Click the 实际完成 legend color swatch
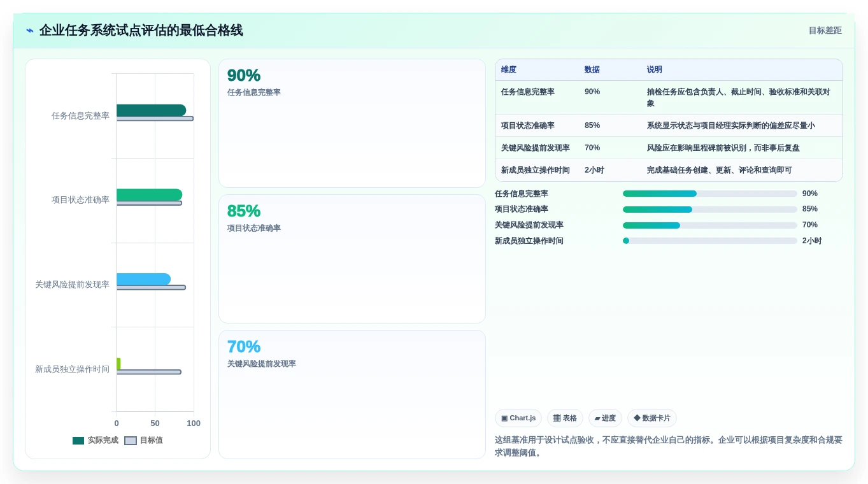 coord(78,441)
